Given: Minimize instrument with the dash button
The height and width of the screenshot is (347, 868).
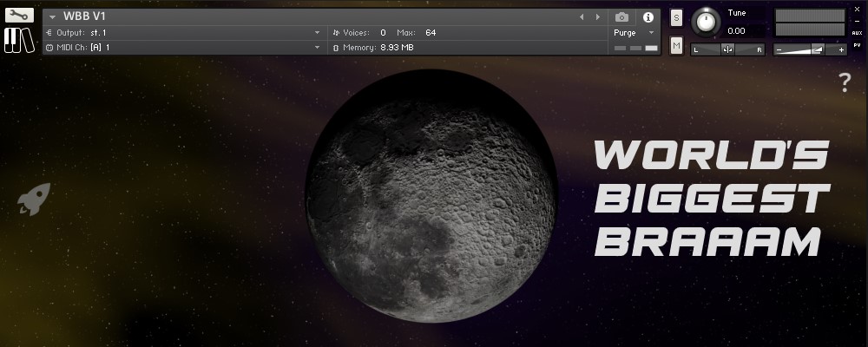Looking at the screenshot, I should click(x=858, y=21).
